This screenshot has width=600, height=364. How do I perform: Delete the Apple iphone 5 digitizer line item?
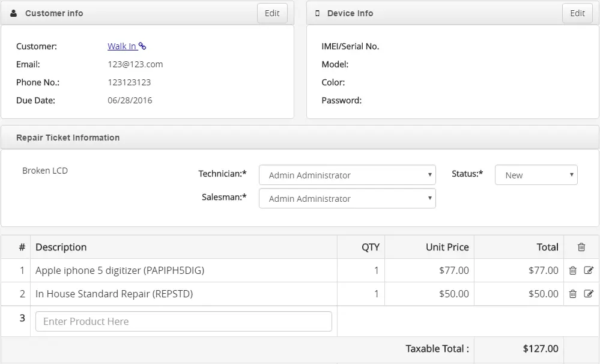coord(573,270)
